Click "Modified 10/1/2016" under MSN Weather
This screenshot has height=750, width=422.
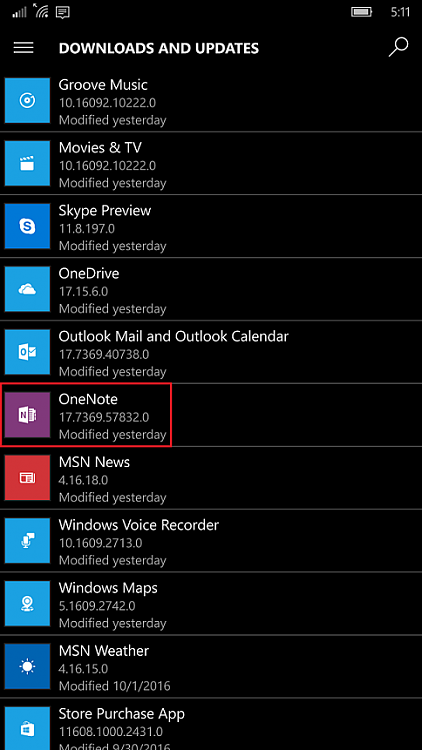point(114,686)
